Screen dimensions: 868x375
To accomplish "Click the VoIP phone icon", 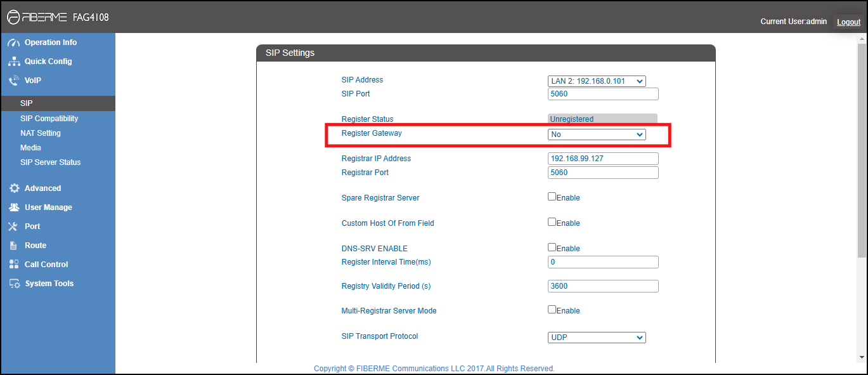I will click(14, 81).
